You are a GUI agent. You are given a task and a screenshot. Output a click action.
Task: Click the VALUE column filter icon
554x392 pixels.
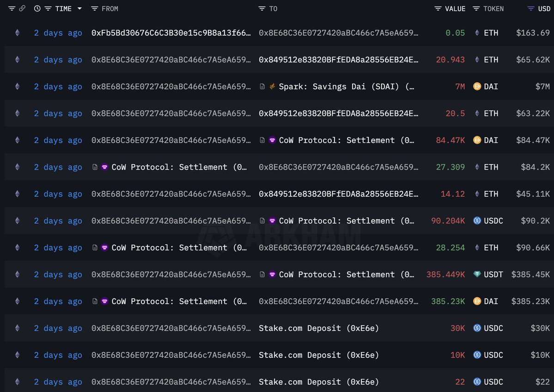click(x=438, y=9)
